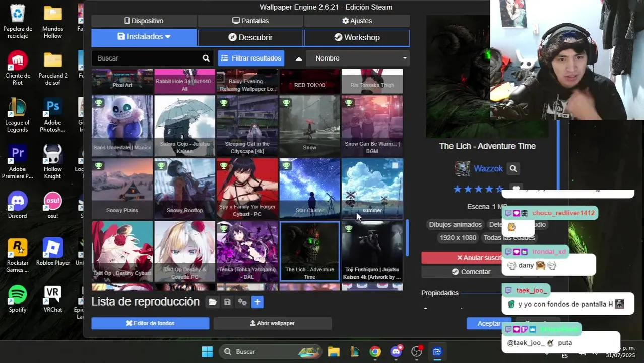
Task: Select Sans Undertale wallpaper thumbnail
Action: click(122, 126)
